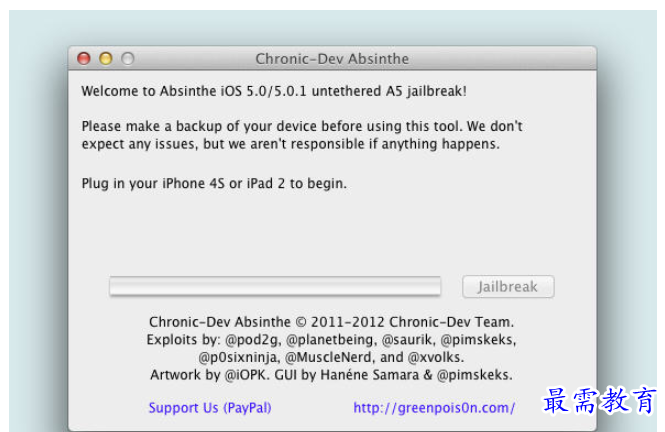Image resolution: width=665 pixels, height=432 pixels.
Task: Click the copyright 2011-2012 Chronic-Dev Team line
Action: point(331,322)
